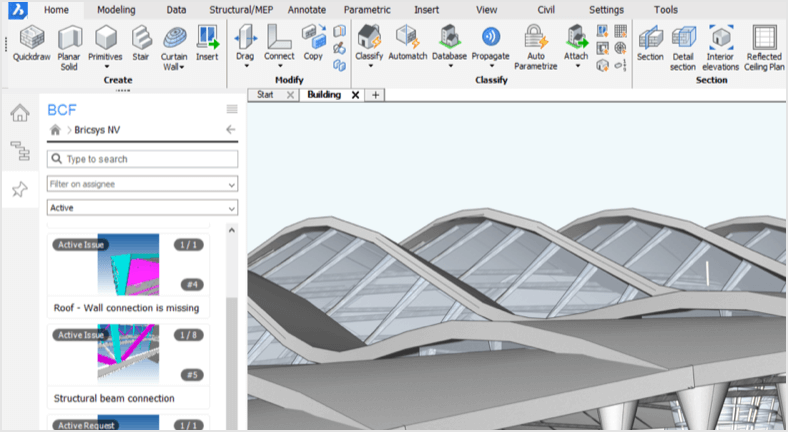Click the Planar Solid tool icon
The image size is (788, 432).
(69, 37)
